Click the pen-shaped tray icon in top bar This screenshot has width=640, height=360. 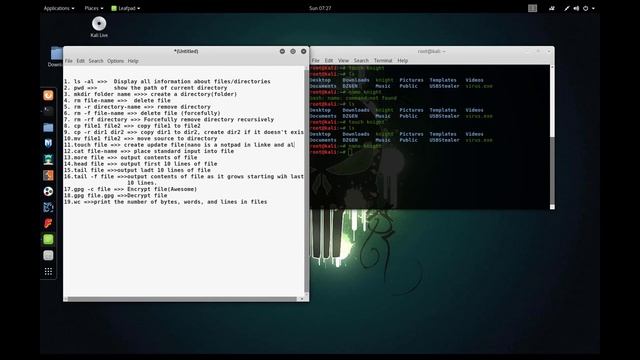coord(567,8)
